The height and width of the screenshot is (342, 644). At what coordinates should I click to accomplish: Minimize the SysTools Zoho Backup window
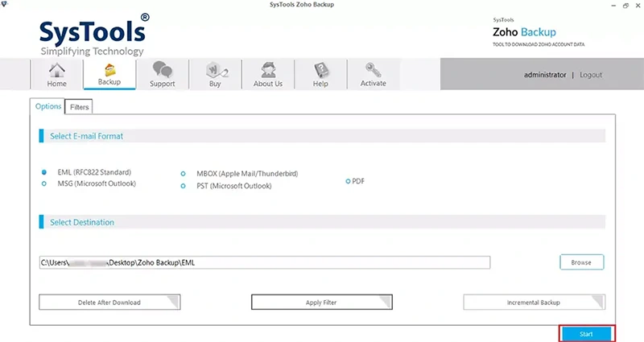613,6
